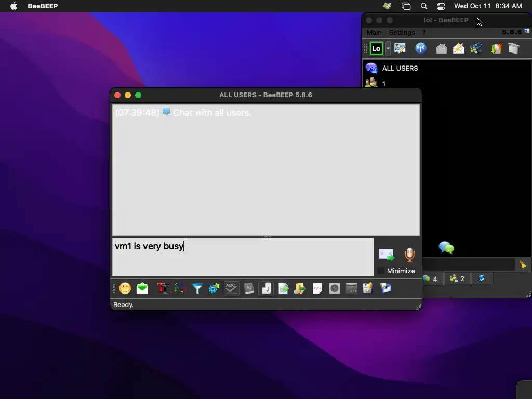
Task: Record a voice message with microphone
Action: (x=409, y=255)
